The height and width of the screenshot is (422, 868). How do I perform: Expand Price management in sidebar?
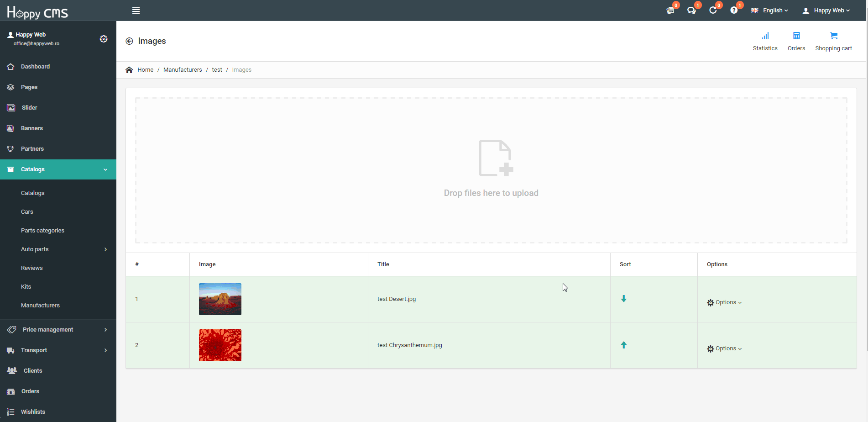coord(58,330)
